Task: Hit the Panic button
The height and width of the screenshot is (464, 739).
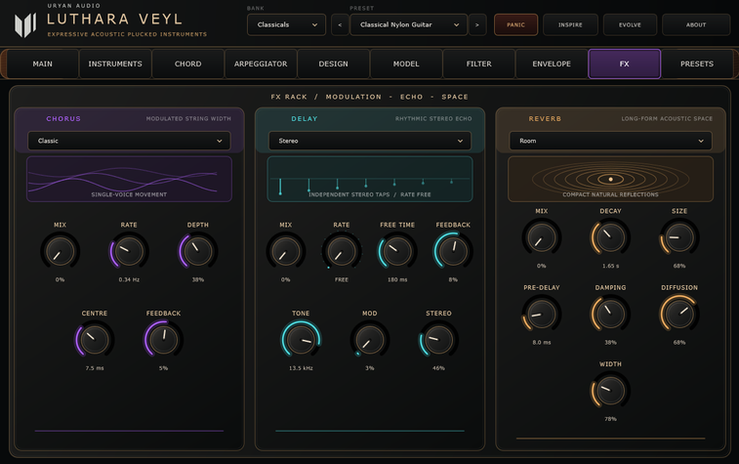Action: [x=516, y=25]
